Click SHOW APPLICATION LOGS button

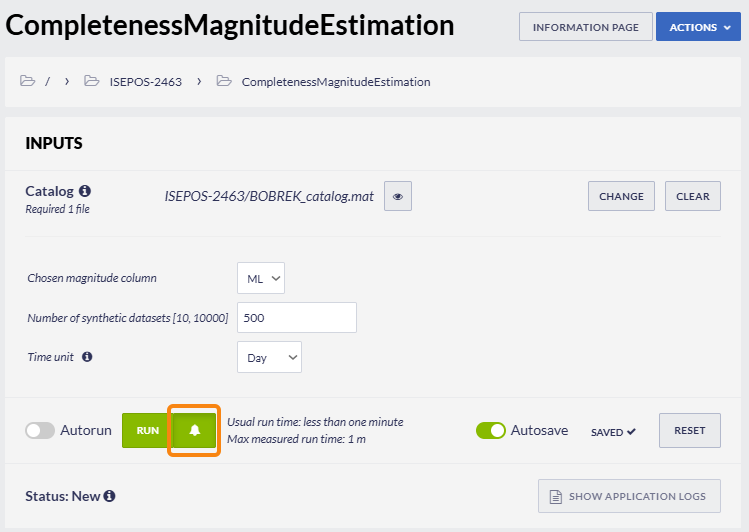click(629, 496)
